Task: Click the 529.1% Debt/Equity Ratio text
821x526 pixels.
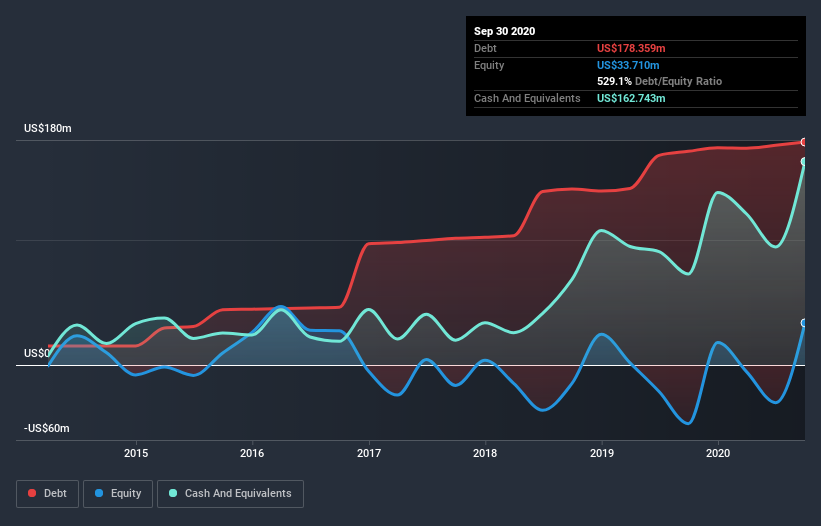Action: [660, 81]
